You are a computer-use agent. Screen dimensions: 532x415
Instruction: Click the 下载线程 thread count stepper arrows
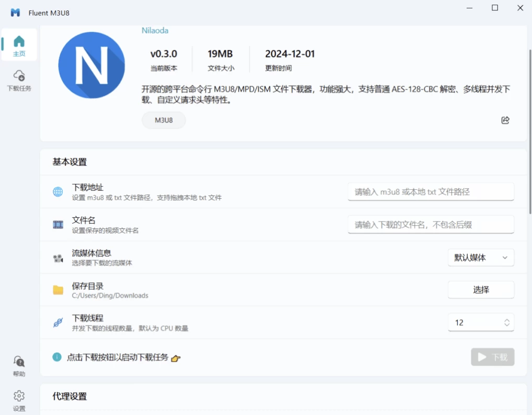tap(506, 323)
